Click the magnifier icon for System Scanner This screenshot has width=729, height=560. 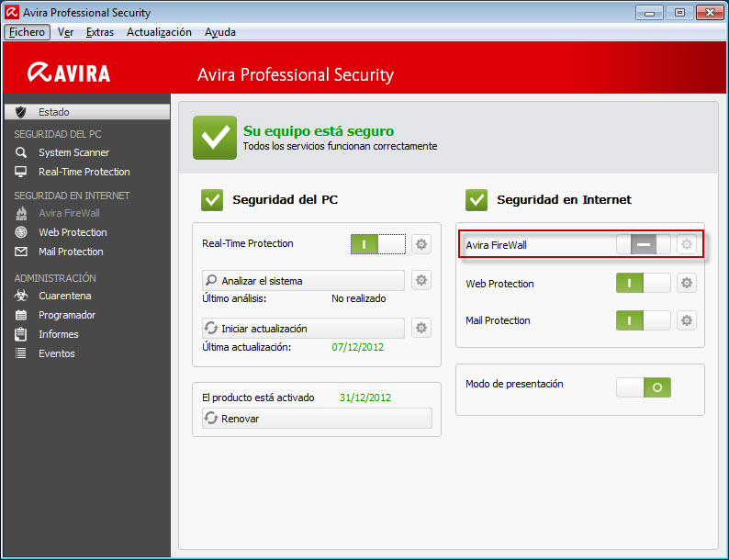(x=21, y=152)
